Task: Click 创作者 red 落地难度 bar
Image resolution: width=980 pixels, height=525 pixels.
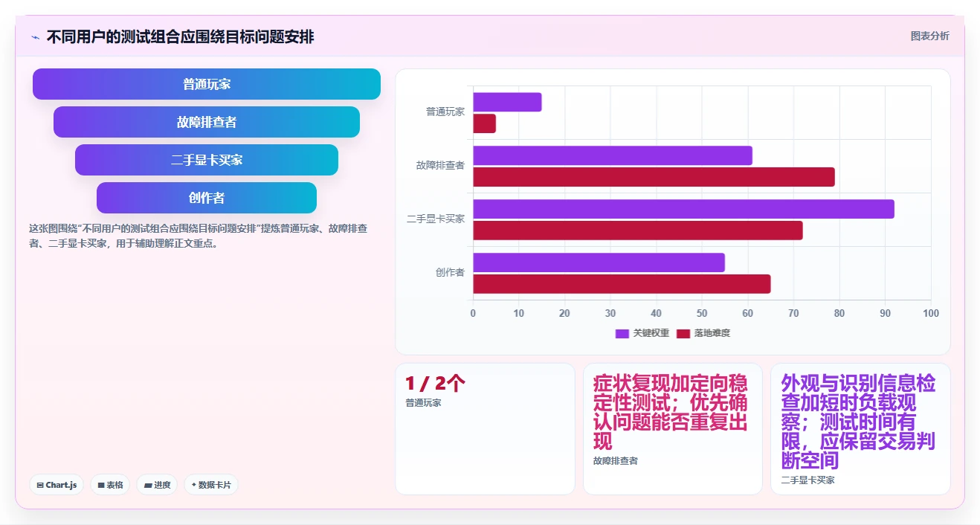Action: 622,284
